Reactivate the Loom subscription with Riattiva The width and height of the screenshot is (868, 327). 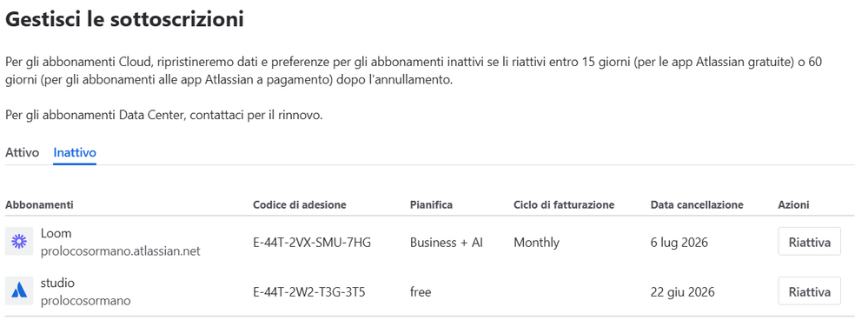[809, 242]
